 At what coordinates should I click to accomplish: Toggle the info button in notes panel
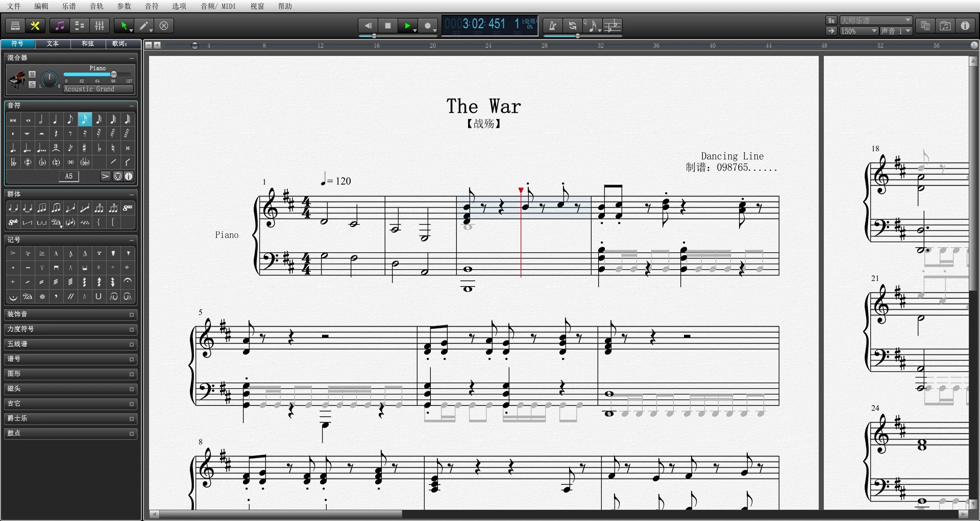[x=129, y=176]
